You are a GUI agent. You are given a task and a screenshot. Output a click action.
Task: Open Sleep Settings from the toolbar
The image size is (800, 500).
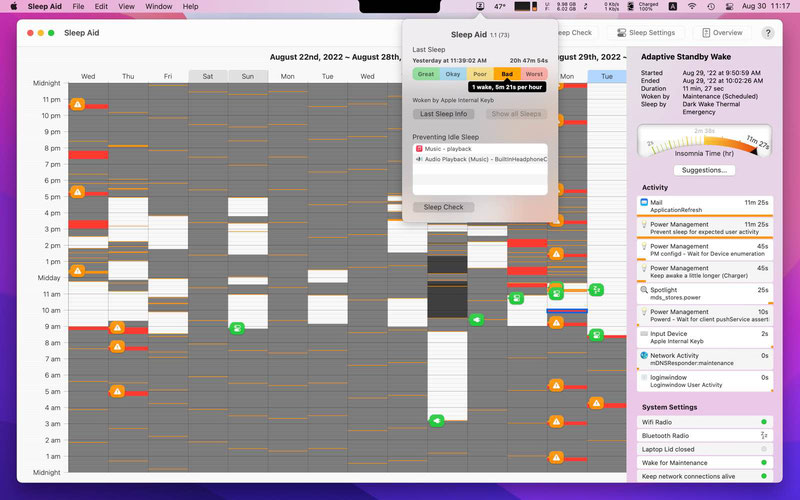click(x=646, y=33)
